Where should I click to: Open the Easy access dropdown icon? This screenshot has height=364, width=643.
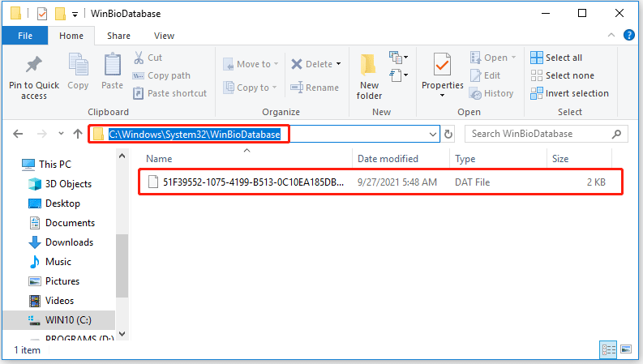398,75
